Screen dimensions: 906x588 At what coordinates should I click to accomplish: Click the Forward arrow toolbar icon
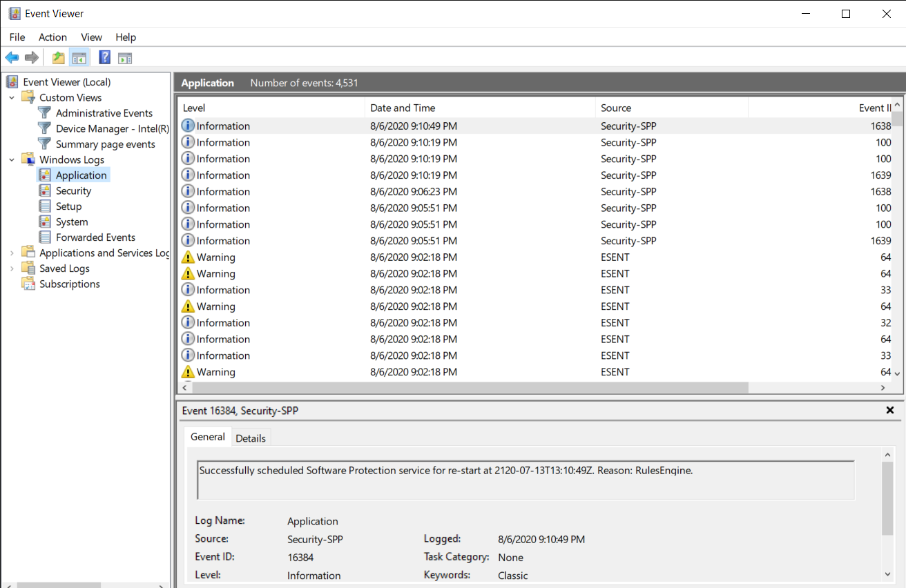click(31, 58)
